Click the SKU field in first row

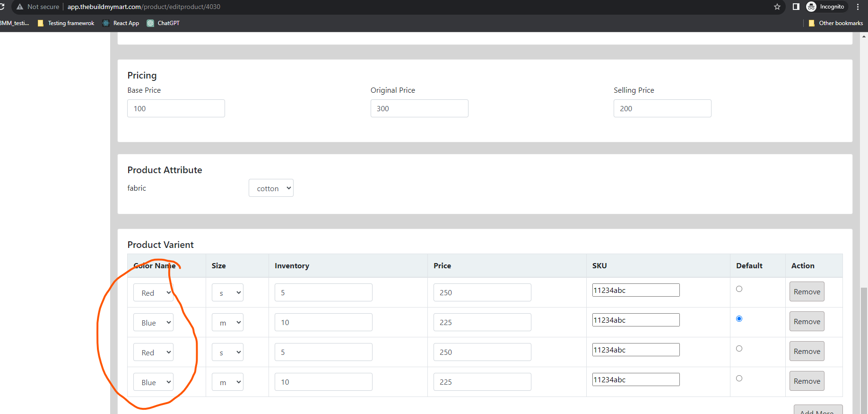[636, 290]
